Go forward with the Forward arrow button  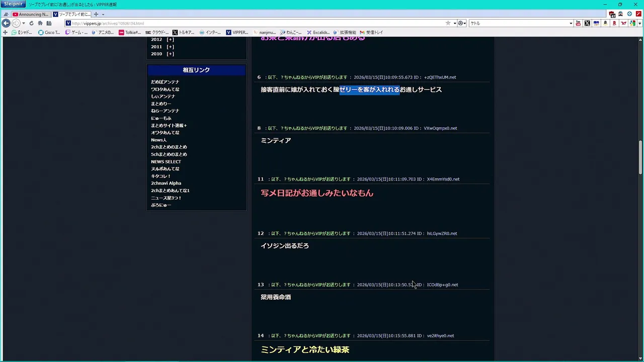pos(16,23)
